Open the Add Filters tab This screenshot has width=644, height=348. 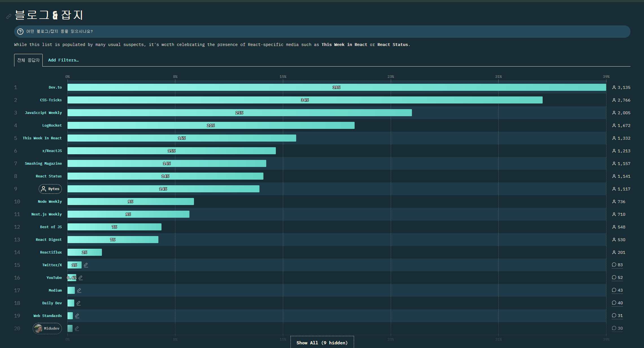pos(63,60)
